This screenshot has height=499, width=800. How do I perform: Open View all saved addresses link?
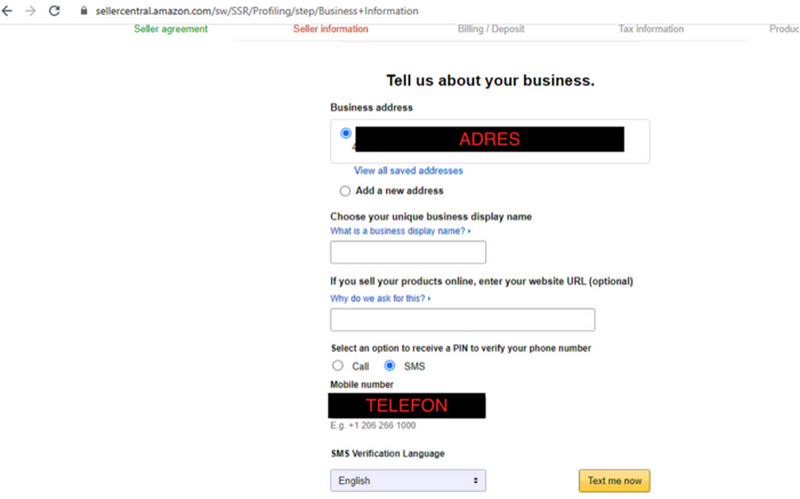(x=409, y=170)
